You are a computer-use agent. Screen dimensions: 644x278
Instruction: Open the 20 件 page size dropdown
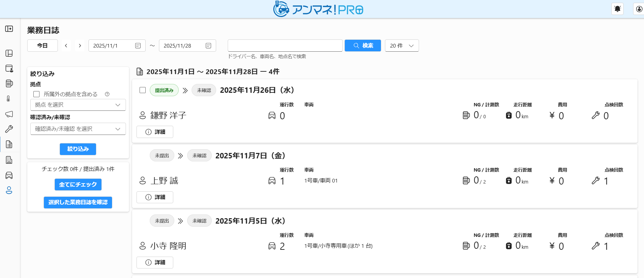coord(402,46)
